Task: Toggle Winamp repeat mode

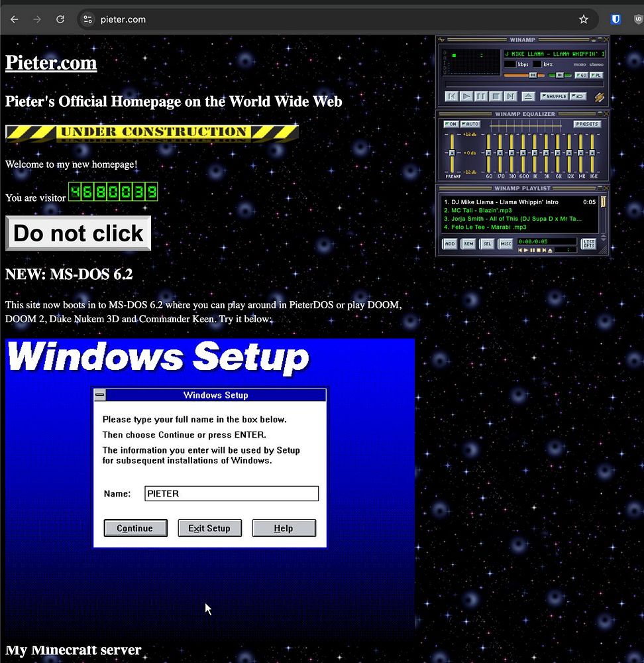Action: click(x=578, y=96)
